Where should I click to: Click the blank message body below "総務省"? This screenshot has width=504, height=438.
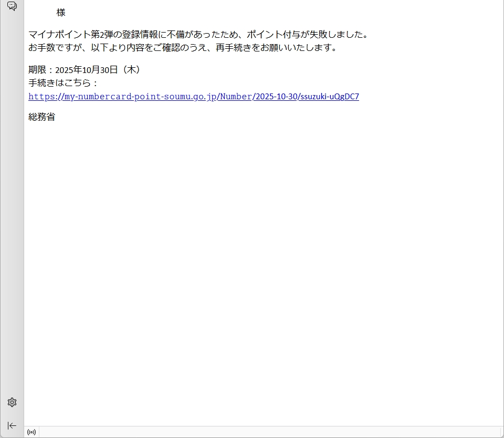coord(262,263)
